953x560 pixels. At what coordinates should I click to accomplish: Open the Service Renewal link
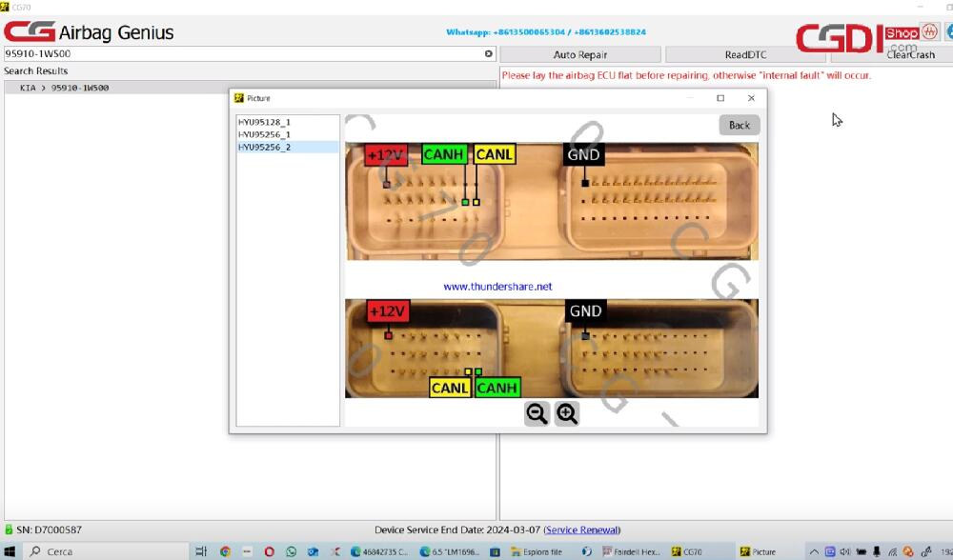[581, 530]
